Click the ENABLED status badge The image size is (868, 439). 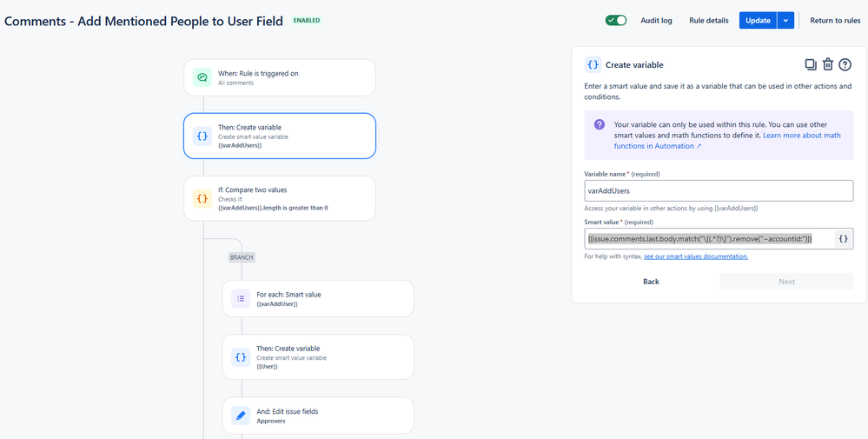pos(307,21)
